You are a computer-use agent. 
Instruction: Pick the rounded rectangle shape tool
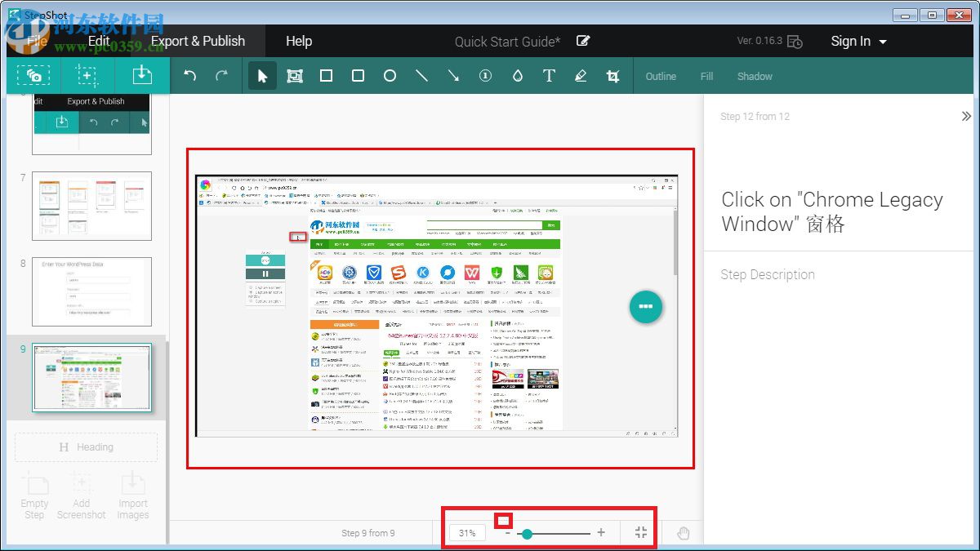point(358,76)
